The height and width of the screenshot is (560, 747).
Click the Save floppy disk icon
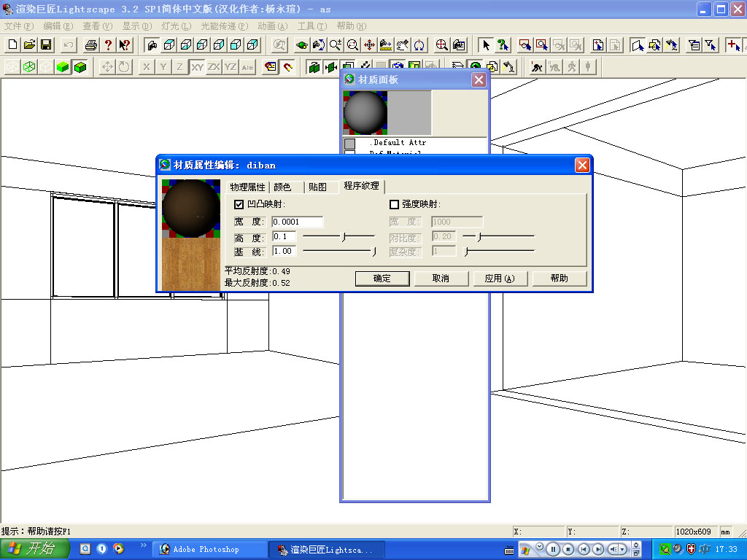point(45,44)
